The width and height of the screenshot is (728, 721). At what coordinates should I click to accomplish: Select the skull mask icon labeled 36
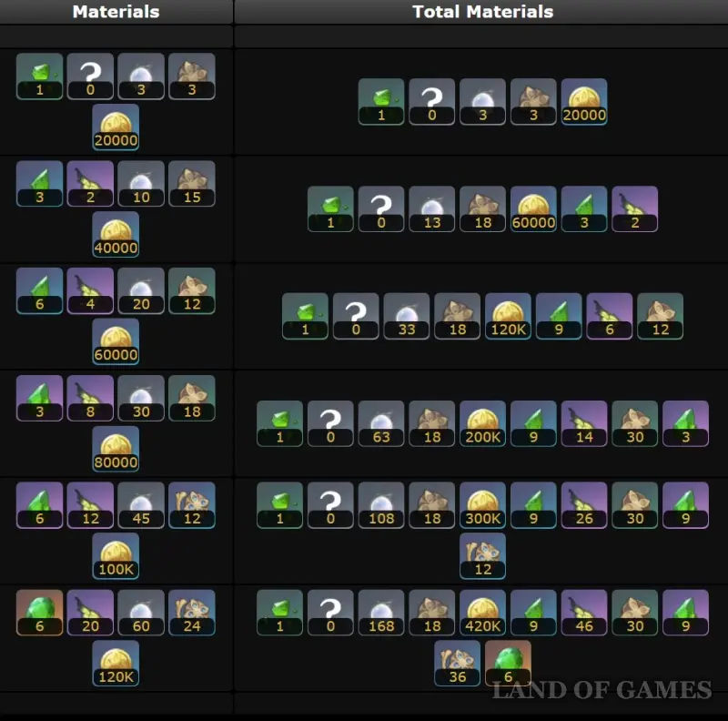pos(458,664)
